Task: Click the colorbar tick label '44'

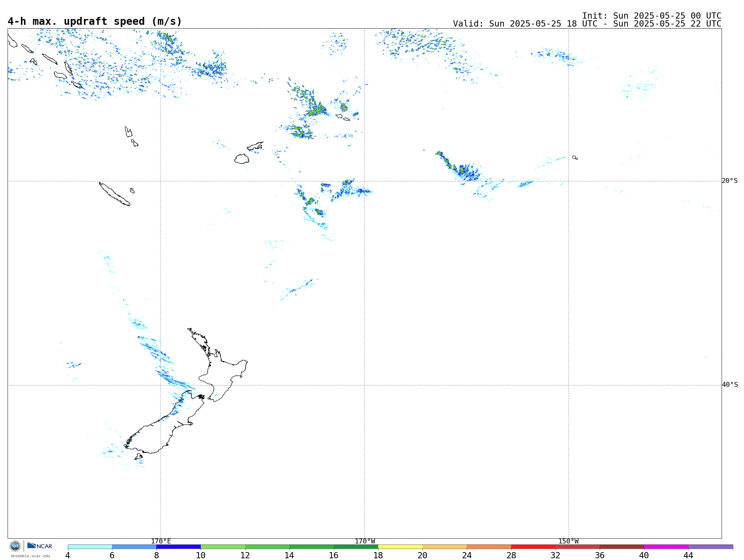Action: pos(688,555)
